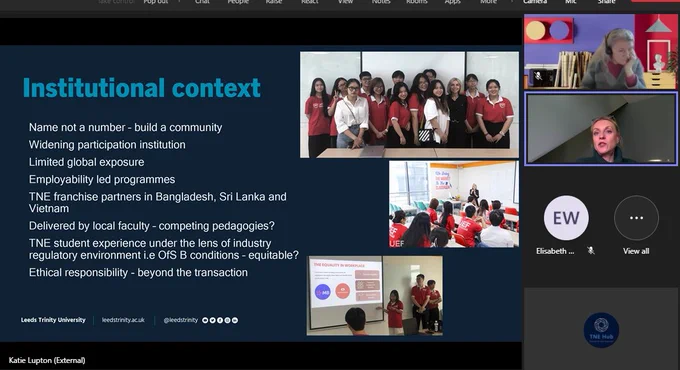Screen dimensions: 680x370
Task: Click 'Widening participation institution' line
Action: coord(107,144)
